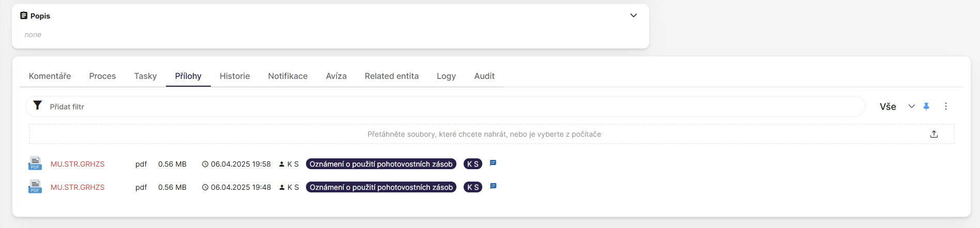Click PDF file icon of second attachment
The height and width of the screenshot is (228, 980).
pyautogui.click(x=35, y=187)
